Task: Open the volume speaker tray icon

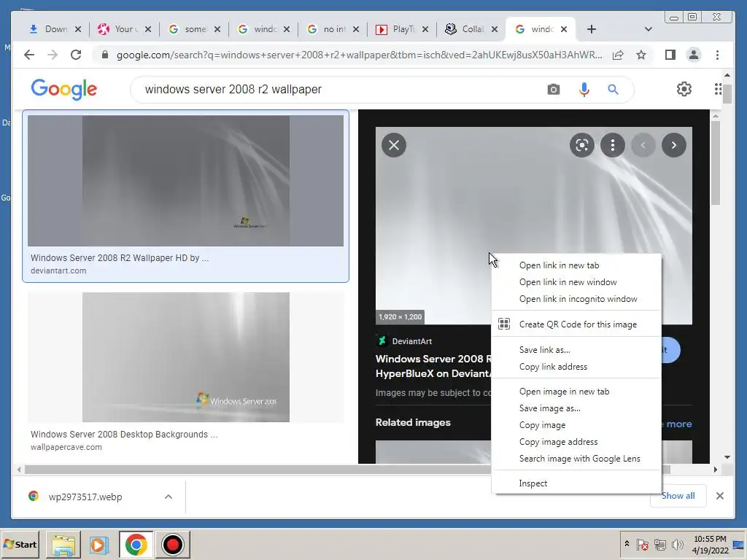Action: coord(677,544)
